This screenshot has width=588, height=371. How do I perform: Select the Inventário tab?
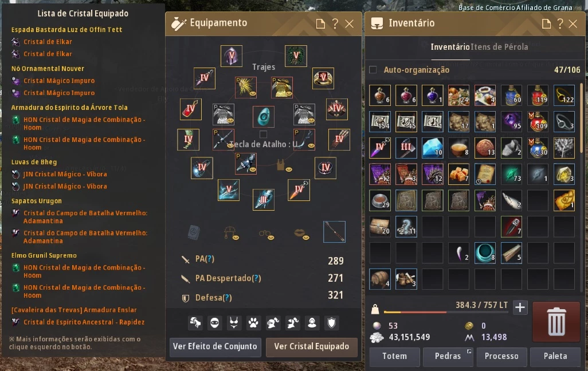450,47
